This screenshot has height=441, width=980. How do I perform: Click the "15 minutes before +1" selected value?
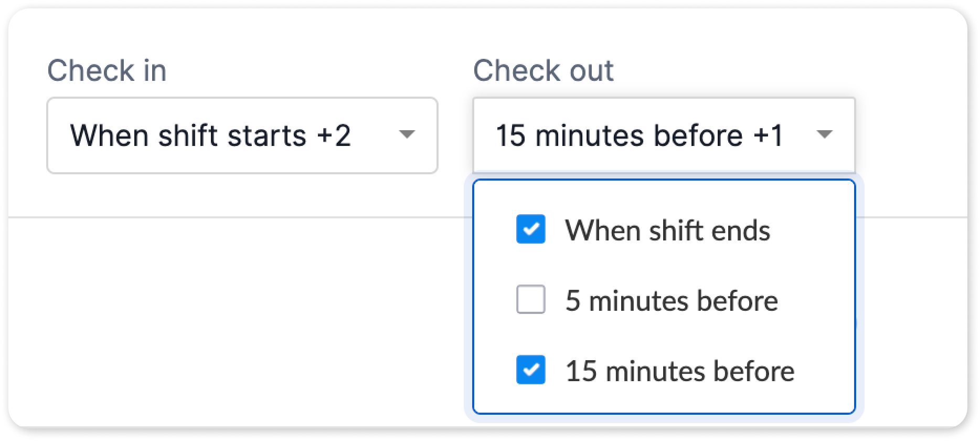click(x=639, y=135)
